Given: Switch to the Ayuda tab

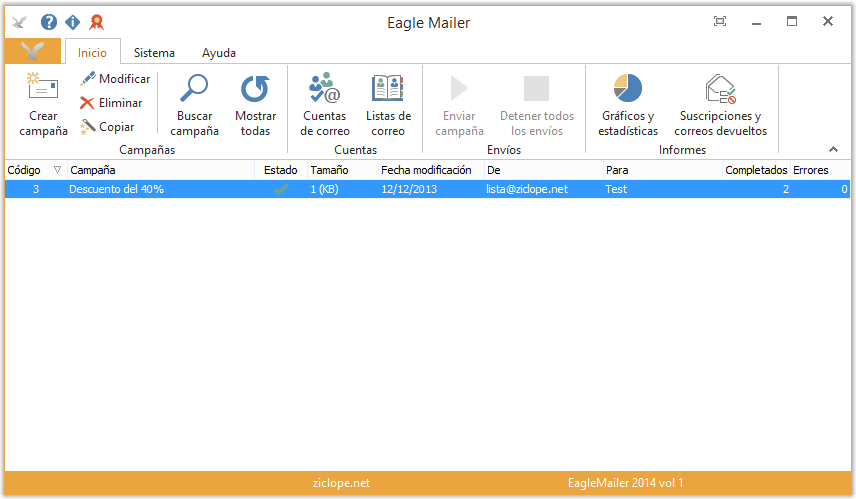Looking at the screenshot, I should pyautogui.click(x=219, y=52).
